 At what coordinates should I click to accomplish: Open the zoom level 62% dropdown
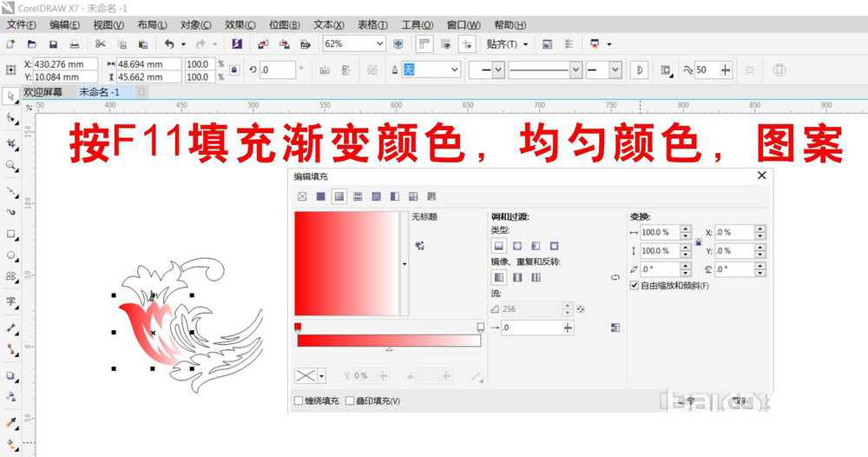click(x=380, y=43)
